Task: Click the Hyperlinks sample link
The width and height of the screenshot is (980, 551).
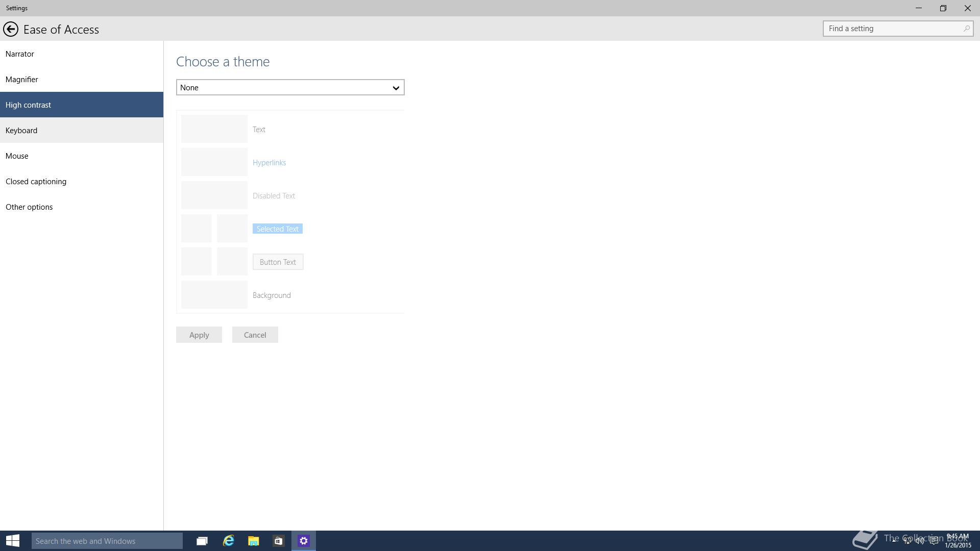Action: 269,162
